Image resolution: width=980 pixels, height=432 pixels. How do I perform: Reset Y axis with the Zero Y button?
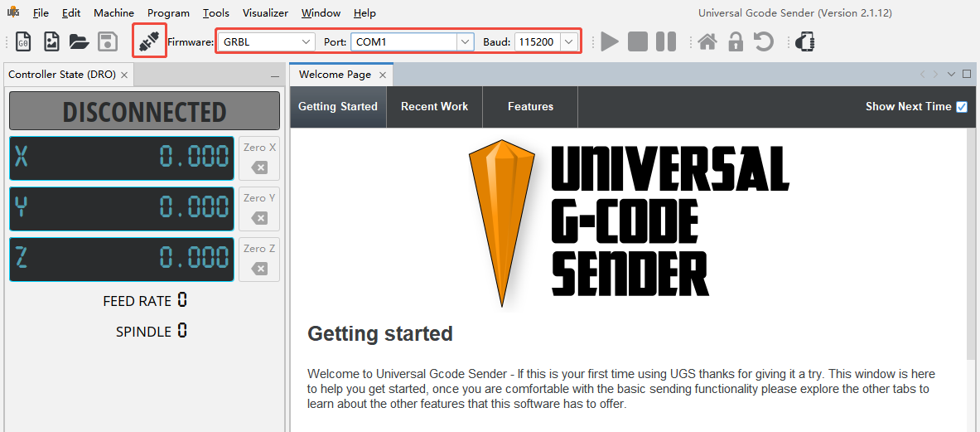click(x=259, y=209)
